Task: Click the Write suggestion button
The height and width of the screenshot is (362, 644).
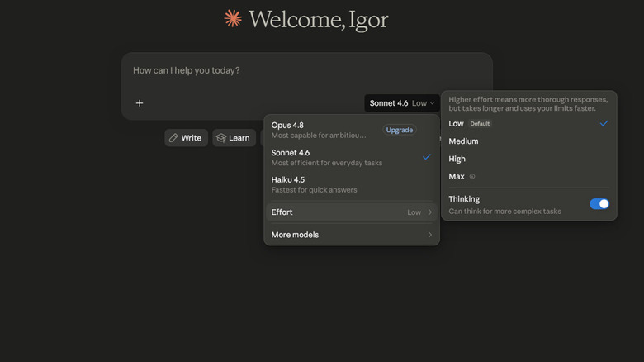Action: click(x=186, y=138)
